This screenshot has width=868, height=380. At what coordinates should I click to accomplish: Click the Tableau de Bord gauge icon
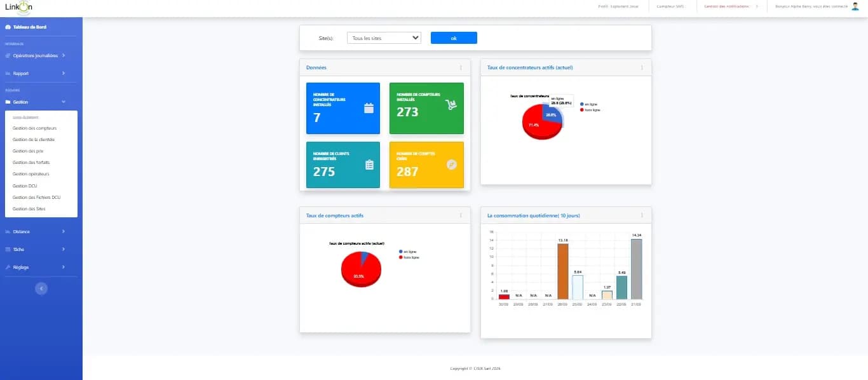pos(8,27)
